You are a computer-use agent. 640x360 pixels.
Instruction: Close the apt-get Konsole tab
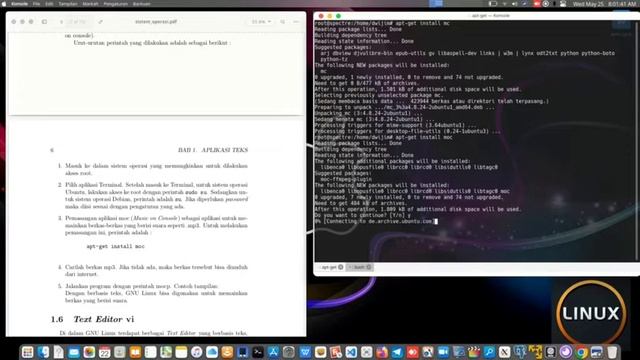click(x=341, y=267)
